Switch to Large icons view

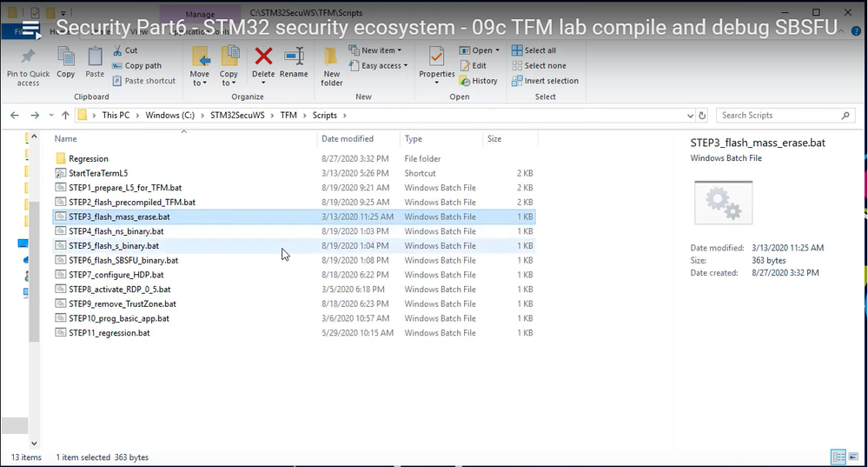854,457
